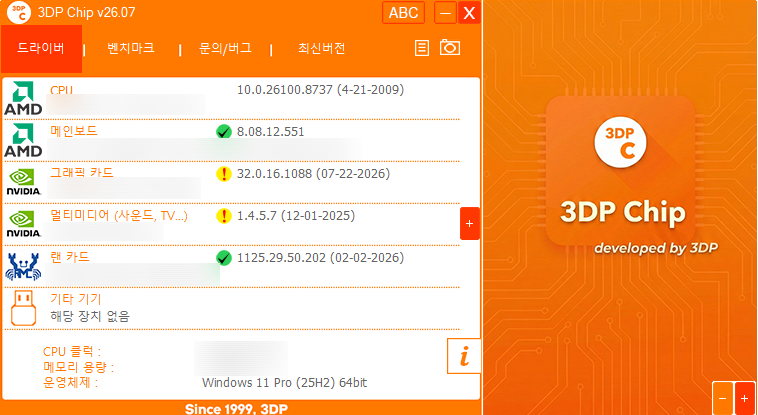This screenshot has width=758, height=415.
Task: Select the 그래픽 카드 driver label
Action: pos(82,173)
